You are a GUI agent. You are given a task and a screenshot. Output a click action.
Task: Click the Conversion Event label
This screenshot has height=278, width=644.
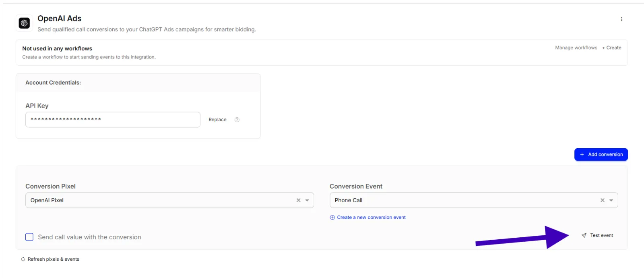click(x=356, y=186)
